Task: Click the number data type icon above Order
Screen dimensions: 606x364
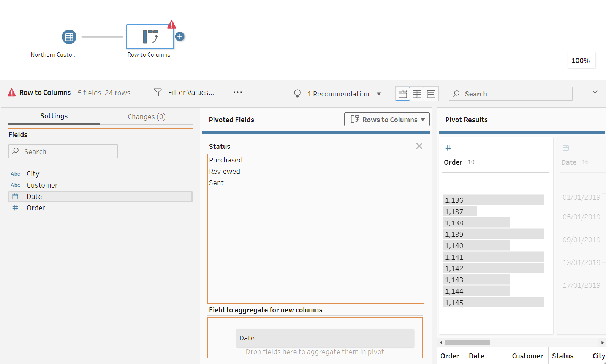Action: pyautogui.click(x=448, y=148)
